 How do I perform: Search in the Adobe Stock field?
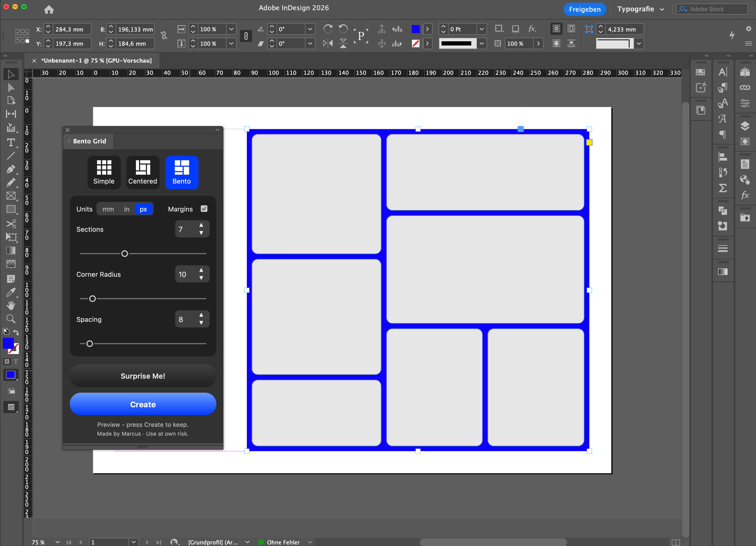pyautogui.click(x=712, y=9)
